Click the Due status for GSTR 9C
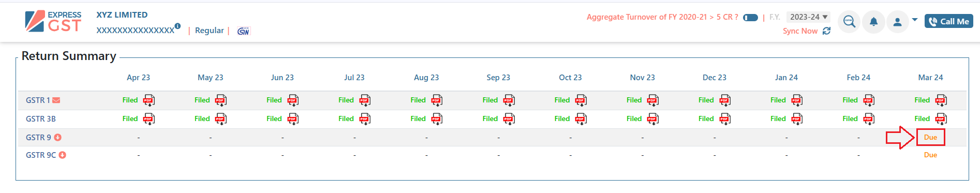This screenshot has width=980, height=193. pos(930,155)
